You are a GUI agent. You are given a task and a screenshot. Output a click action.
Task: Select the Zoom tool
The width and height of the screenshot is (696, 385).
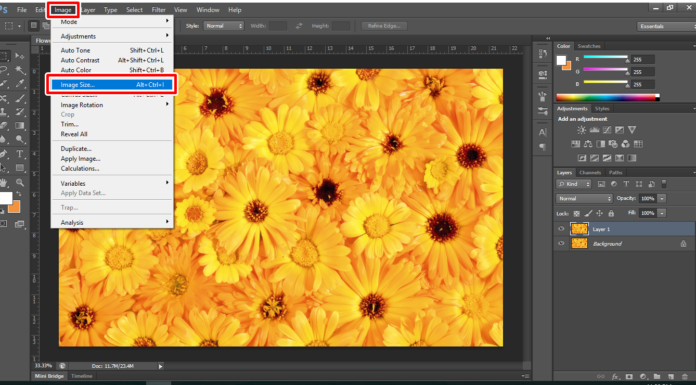click(20, 182)
